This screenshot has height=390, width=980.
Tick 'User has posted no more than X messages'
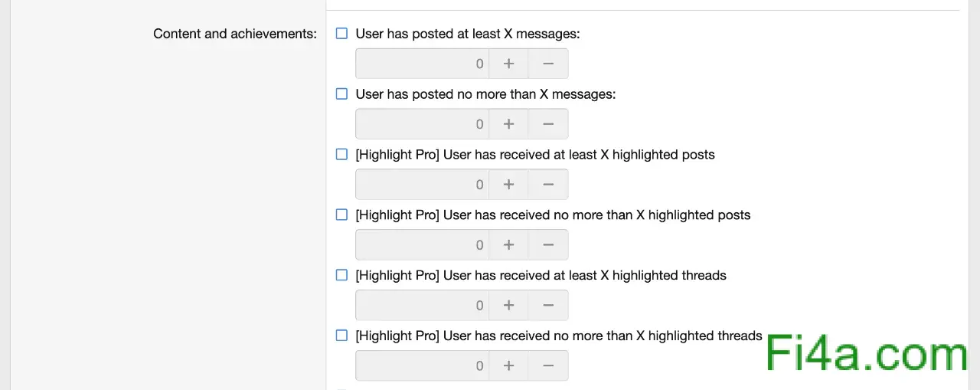[342, 94]
